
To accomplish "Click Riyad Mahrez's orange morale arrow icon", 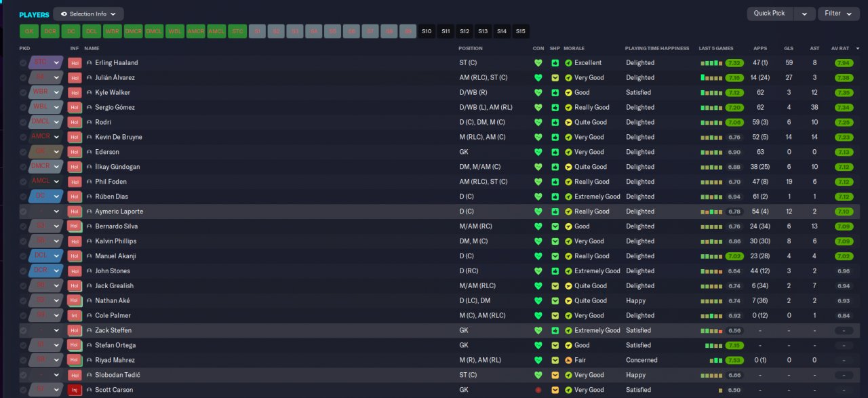I will [568, 360].
